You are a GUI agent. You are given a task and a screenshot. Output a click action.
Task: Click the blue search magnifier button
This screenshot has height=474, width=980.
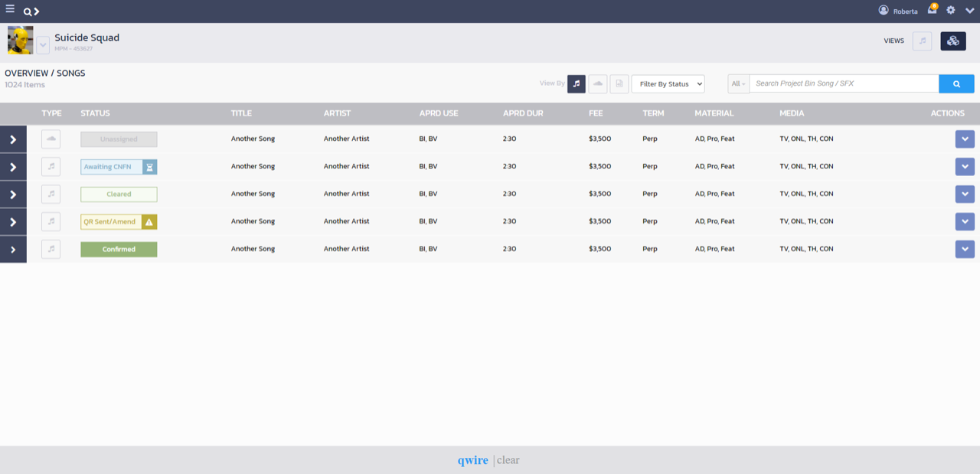(x=956, y=83)
